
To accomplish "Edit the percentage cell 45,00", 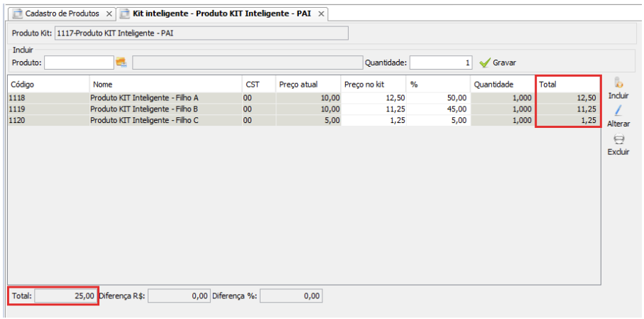I will (437, 109).
